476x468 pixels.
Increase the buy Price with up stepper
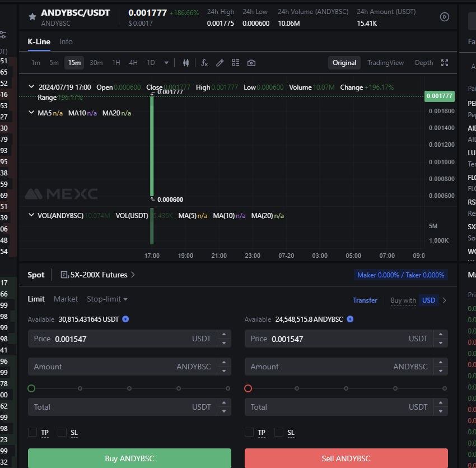[x=224, y=334]
